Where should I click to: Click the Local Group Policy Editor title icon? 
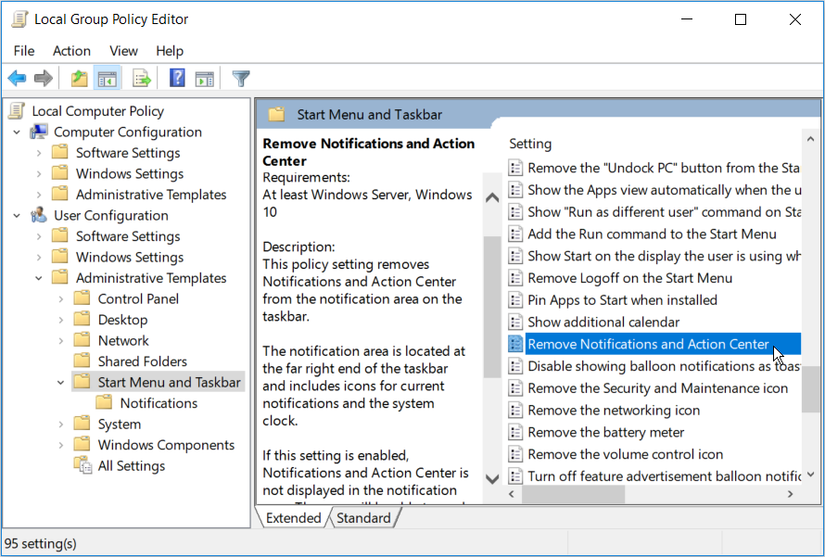[19, 19]
